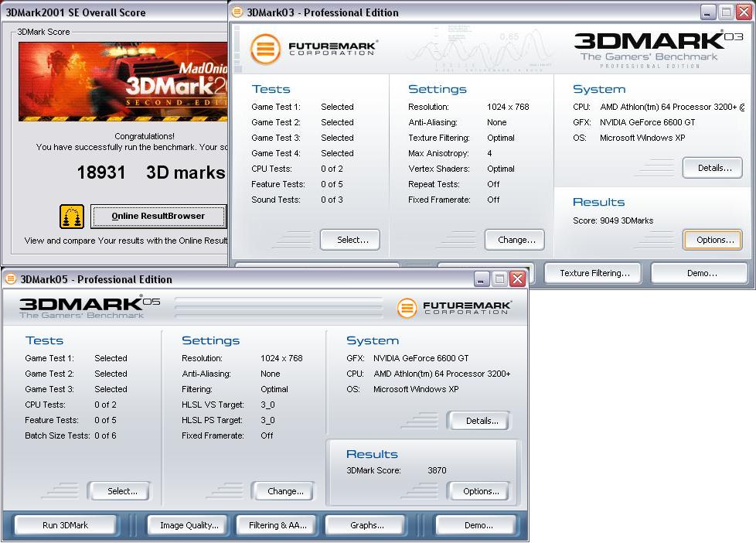The width and height of the screenshot is (756, 543).
Task: Click 'Game Test 1:' row in 3DMark05
Action: [x=76, y=358]
